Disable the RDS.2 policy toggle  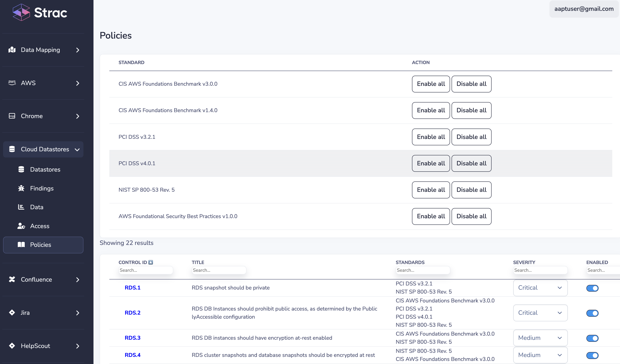592,313
